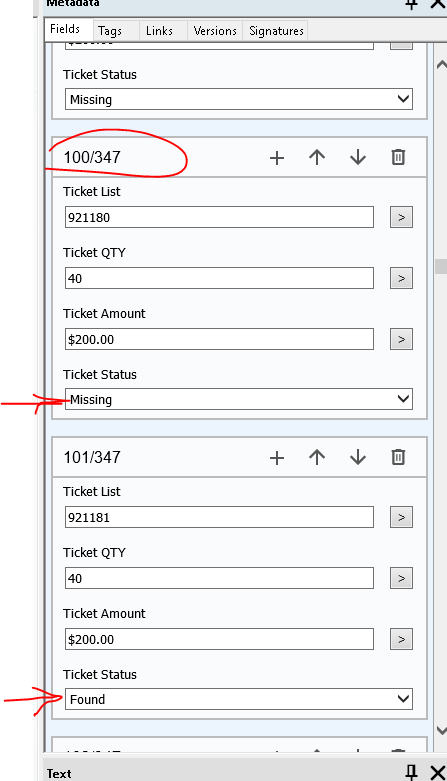
Task: Click arrow button beside Ticket Amount in 101/347
Action: point(401,639)
